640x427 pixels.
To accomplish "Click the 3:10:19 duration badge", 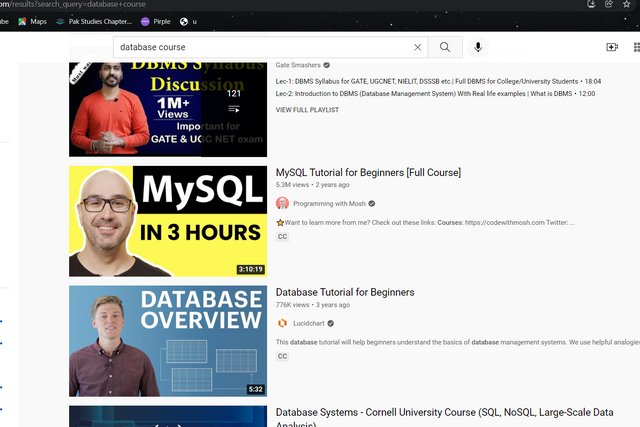I will (x=251, y=269).
